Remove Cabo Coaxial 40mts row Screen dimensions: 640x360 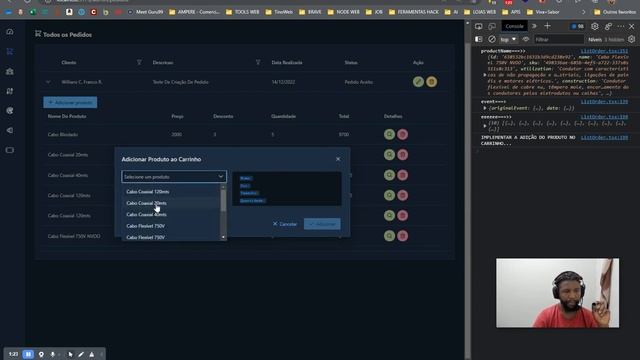tap(402, 175)
